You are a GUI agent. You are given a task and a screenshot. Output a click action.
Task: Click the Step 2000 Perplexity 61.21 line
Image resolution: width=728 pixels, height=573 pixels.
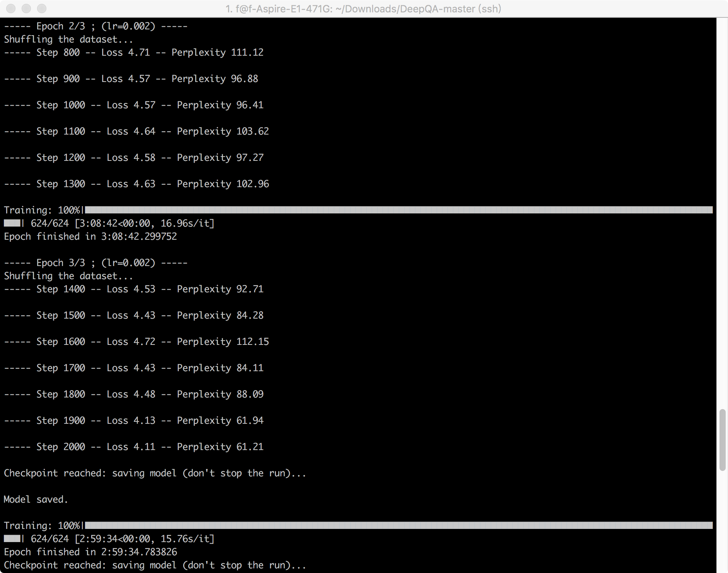tap(134, 447)
